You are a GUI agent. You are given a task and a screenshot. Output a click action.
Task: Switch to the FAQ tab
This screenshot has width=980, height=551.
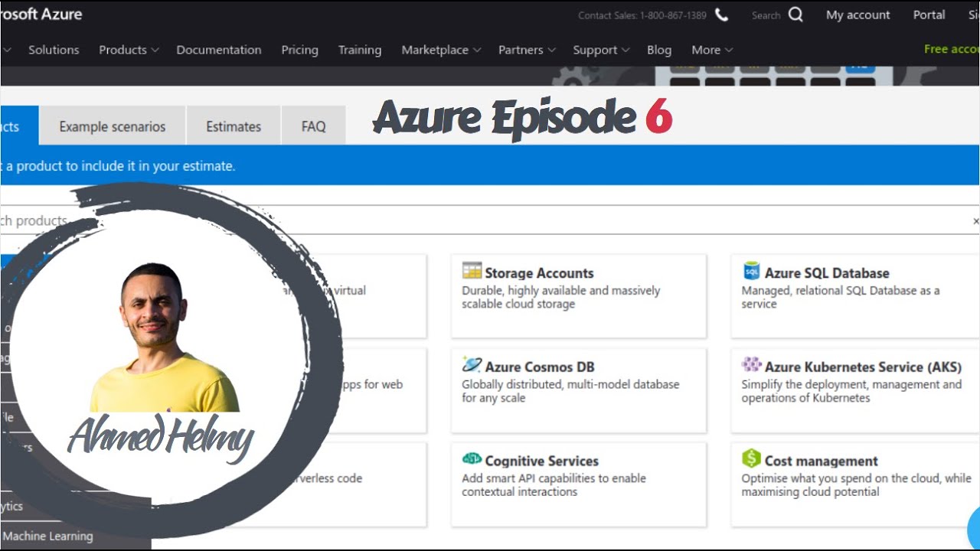313,126
